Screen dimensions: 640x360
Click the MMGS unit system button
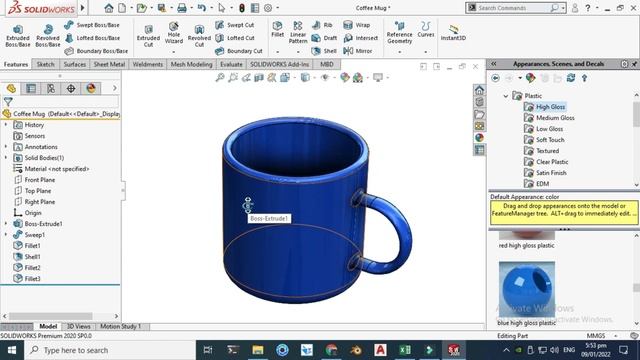(596, 336)
